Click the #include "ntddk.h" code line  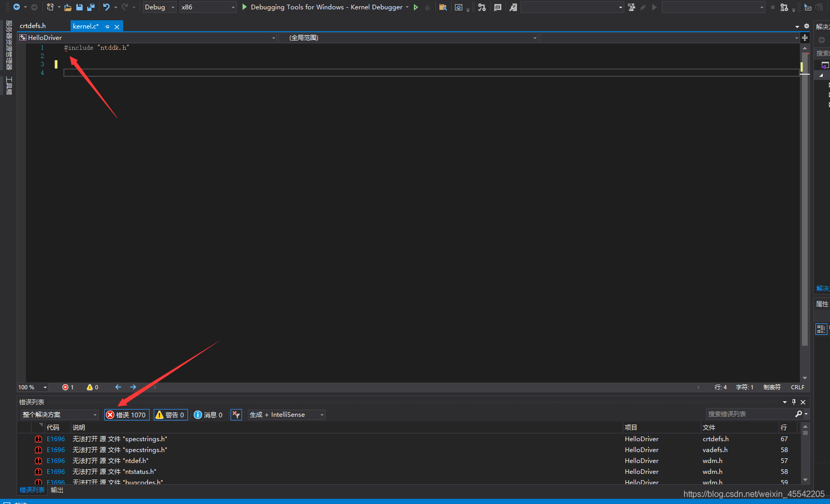point(97,48)
